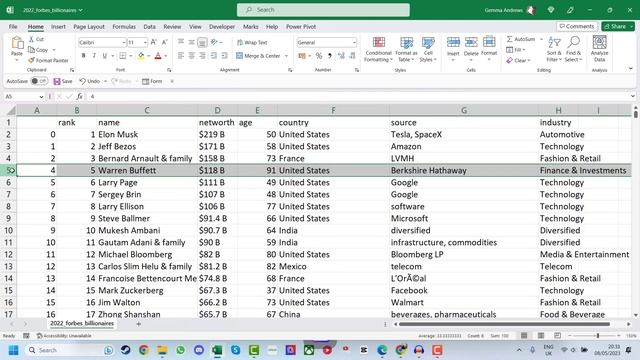The height and width of the screenshot is (360, 640).
Task: Click the AutoSum sigma icon
Action: (509, 39)
